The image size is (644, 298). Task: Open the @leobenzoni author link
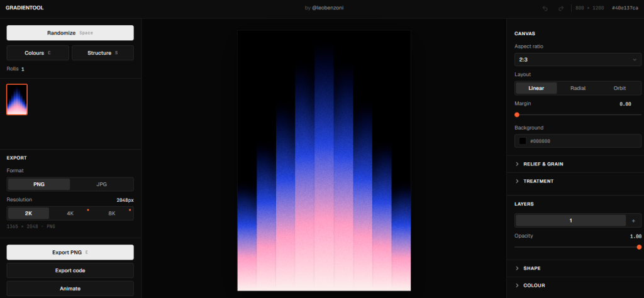tap(328, 8)
